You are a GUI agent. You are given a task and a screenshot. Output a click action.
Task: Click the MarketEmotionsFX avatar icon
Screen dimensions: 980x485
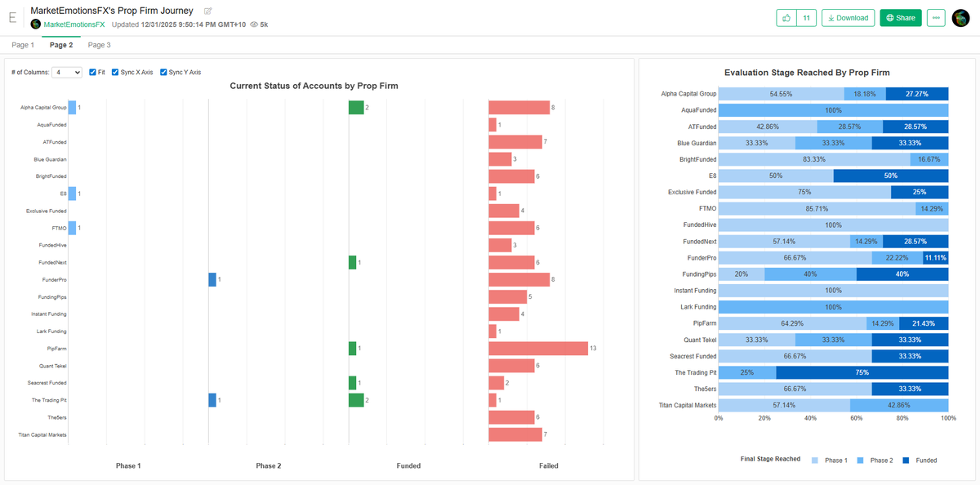(35, 24)
